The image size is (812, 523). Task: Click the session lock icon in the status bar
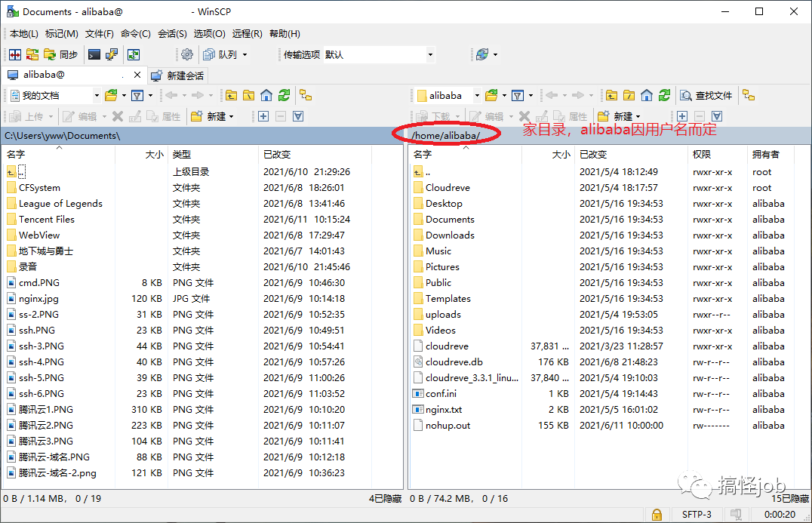click(x=657, y=514)
